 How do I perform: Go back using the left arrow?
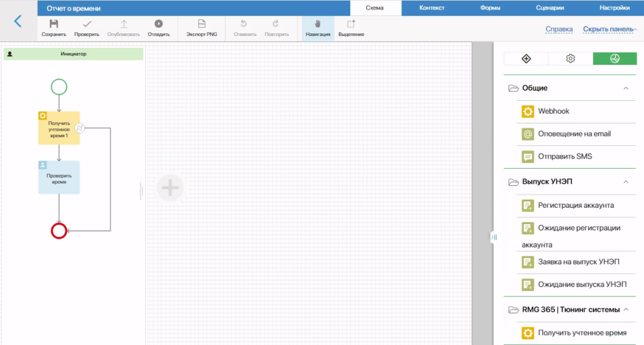pyautogui.click(x=18, y=21)
